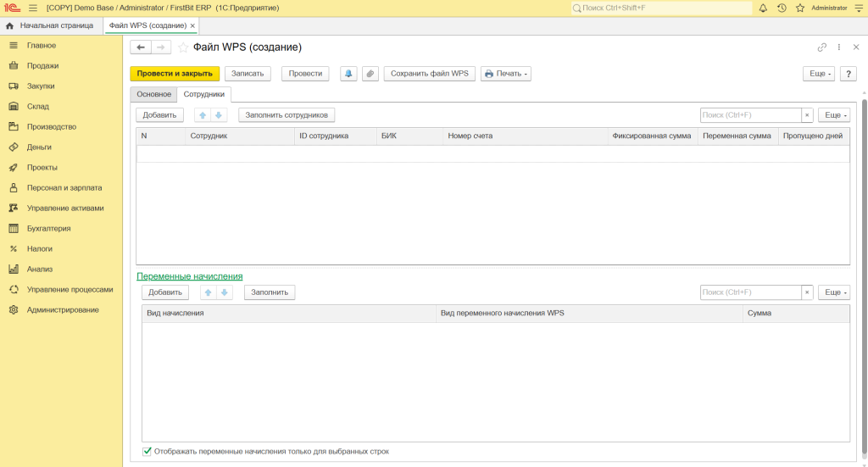
Task: Open Персонал и зарплата section
Action: pos(61,188)
